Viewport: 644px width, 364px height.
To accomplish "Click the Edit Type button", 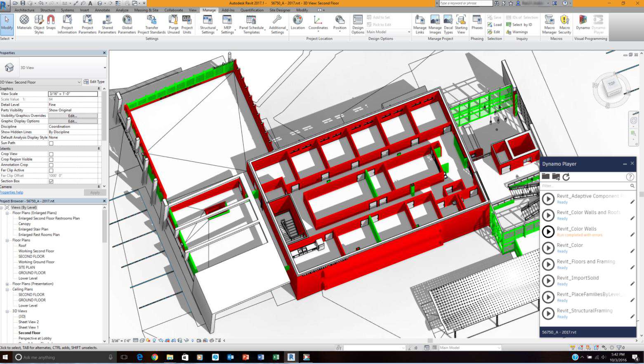I will click(x=94, y=82).
